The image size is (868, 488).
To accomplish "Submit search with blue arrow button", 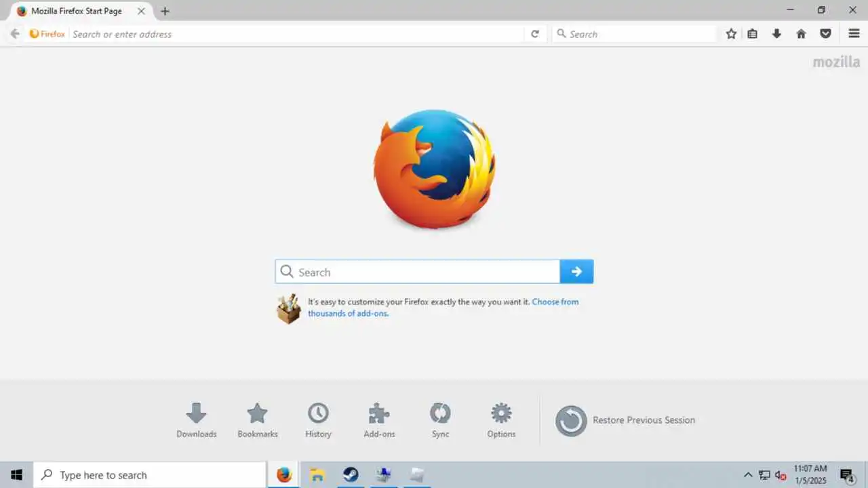I will (x=576, y=272).
